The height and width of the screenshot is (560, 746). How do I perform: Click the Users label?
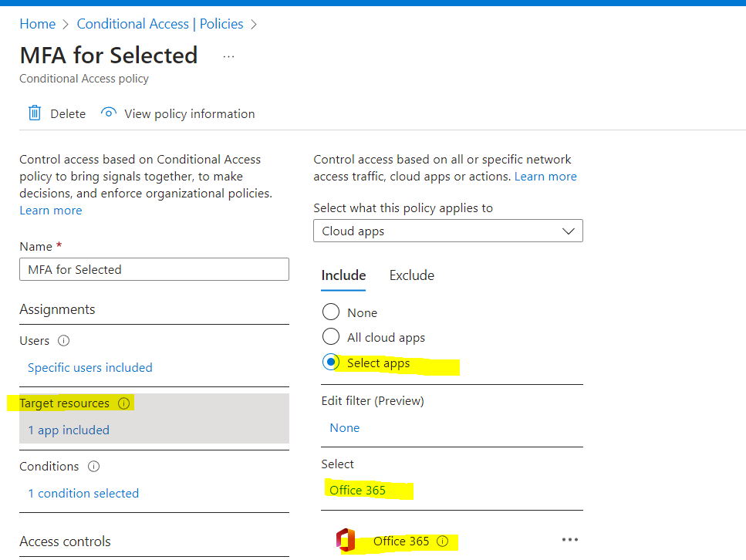34,341
